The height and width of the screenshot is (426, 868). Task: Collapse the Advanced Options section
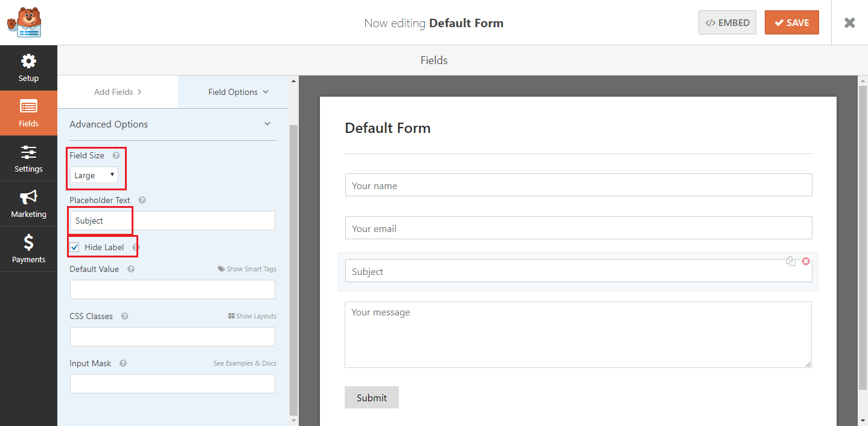[267, 124]
